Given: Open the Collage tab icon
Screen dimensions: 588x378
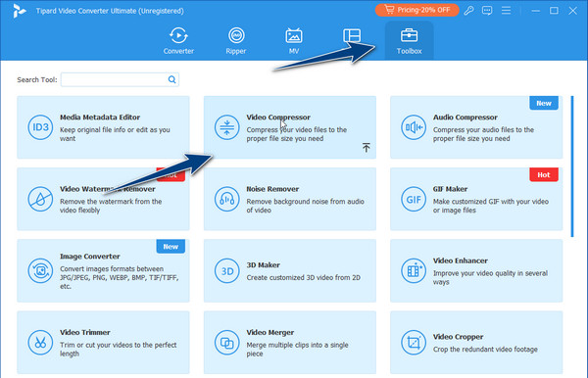Looking at the screenshot, I should click(x=352, y=36).
